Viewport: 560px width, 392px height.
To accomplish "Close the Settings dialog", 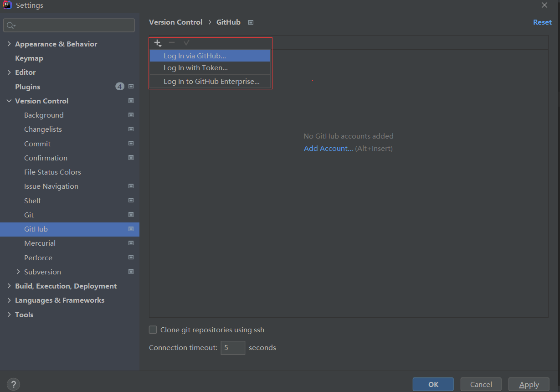I will click(545, 5).
